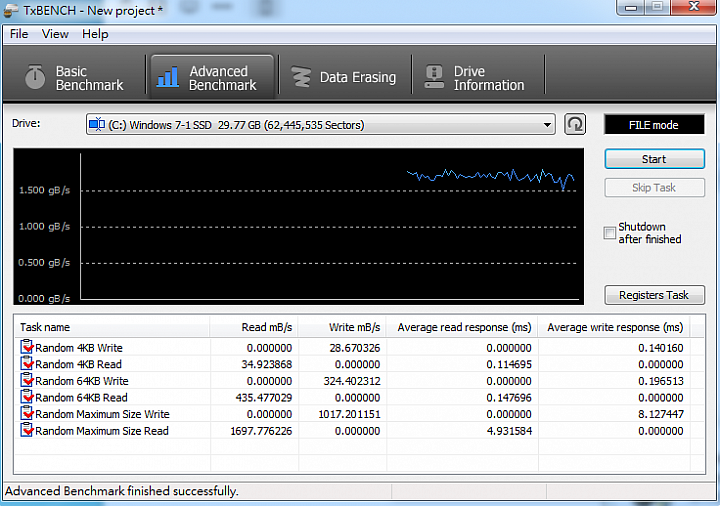Click the 324.402312 write speed value

352,381
